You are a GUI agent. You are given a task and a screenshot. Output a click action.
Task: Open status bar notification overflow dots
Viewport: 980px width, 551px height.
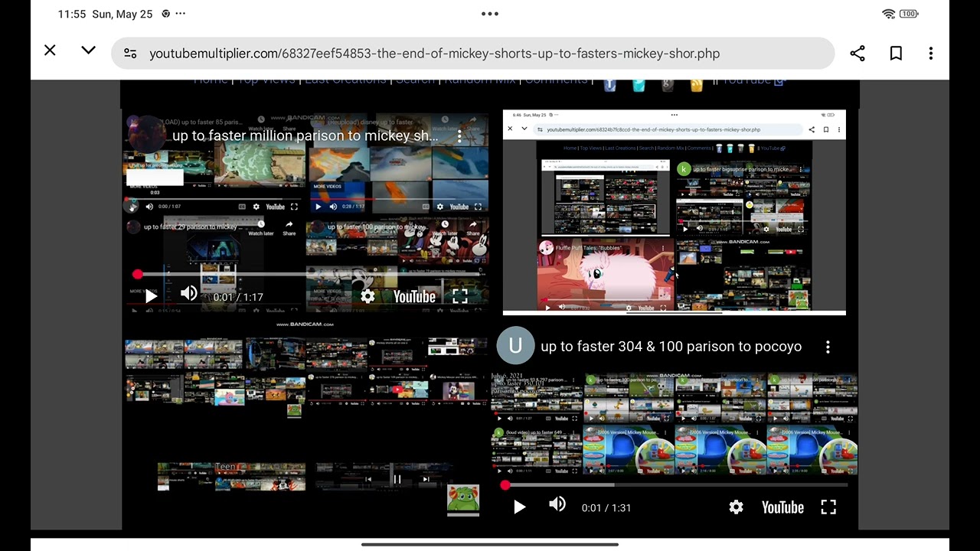[x=181, y=14]
